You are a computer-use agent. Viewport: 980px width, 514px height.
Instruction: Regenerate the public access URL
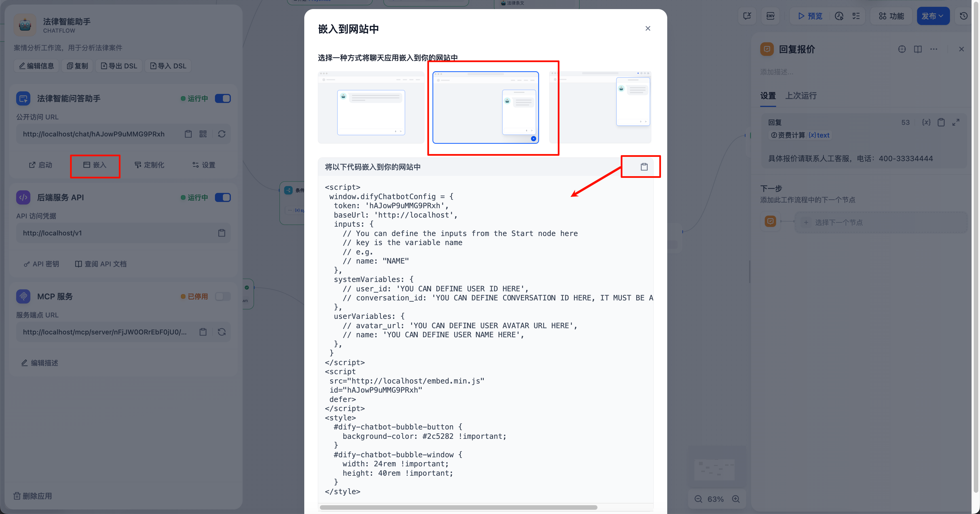222,134
